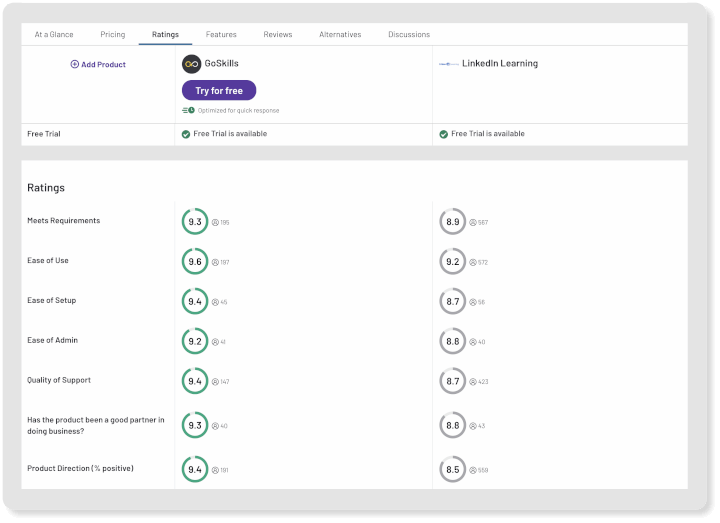This screenshot has width=720, height=523.
Task: Switch to the At a Glance tab
Action: [54, 34]
